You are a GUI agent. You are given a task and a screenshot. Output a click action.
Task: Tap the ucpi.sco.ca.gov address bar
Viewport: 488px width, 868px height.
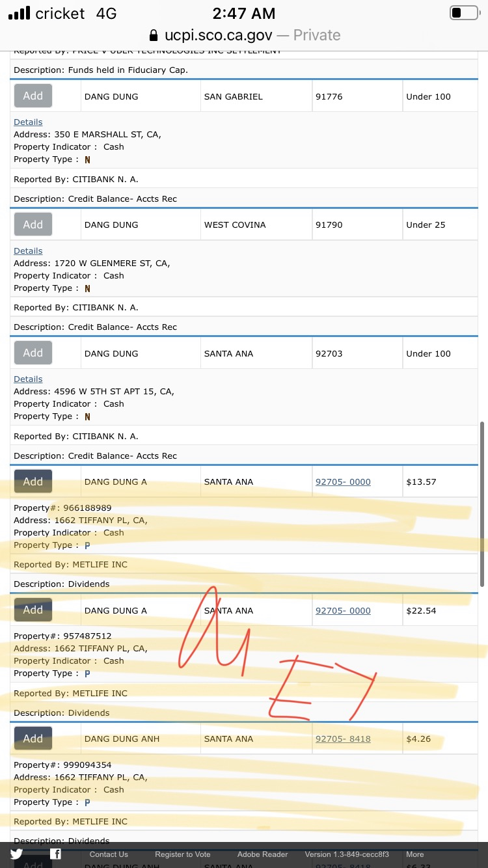coord(244,35)
